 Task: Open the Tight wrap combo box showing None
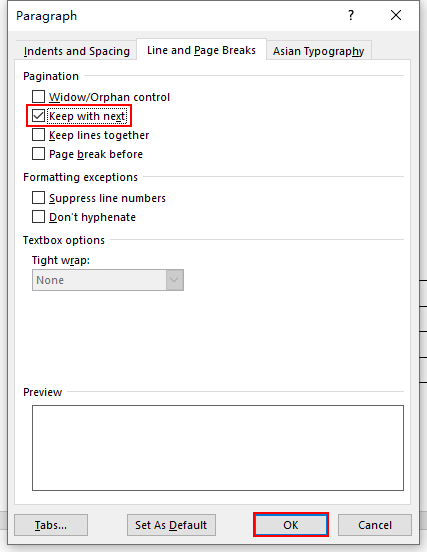pos(108,280)
